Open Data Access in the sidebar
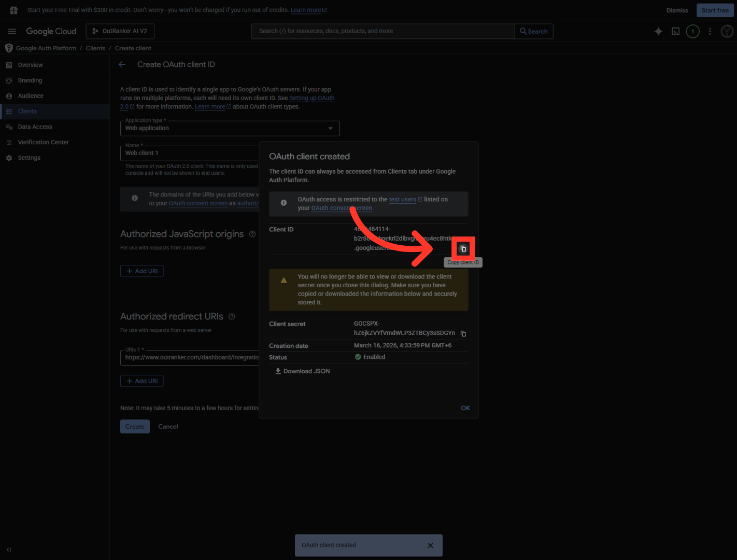 (x=35, y=127)
